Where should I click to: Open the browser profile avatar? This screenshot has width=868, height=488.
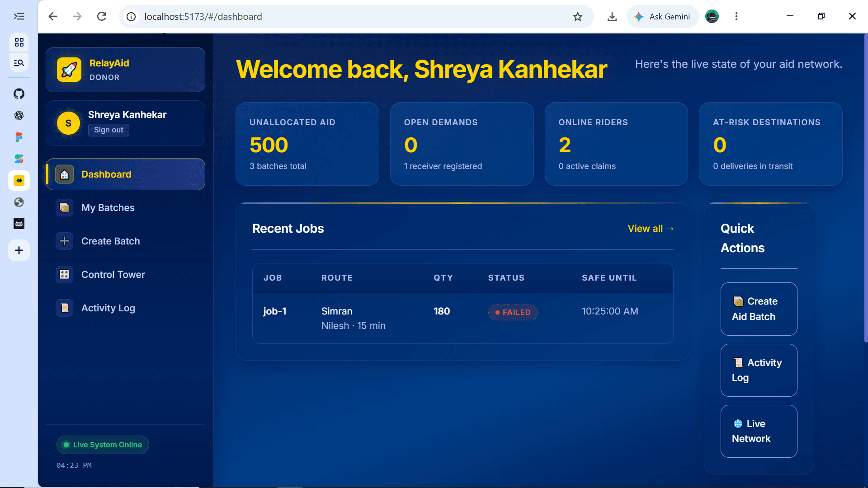pos(712,17)
